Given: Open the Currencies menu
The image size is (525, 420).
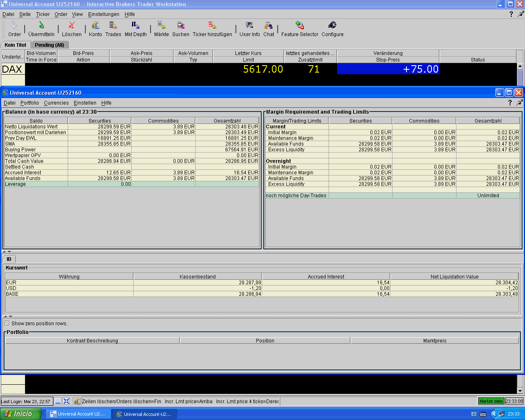Looking at the screenshot, I should [x=56, y=103].
